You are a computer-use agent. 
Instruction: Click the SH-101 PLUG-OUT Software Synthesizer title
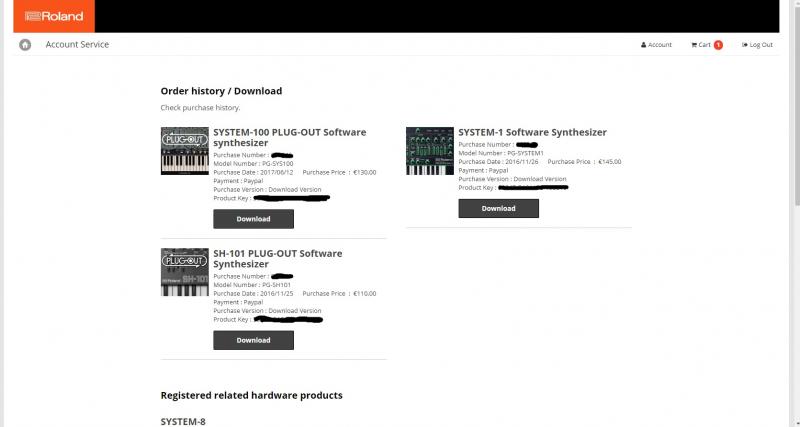278,259
